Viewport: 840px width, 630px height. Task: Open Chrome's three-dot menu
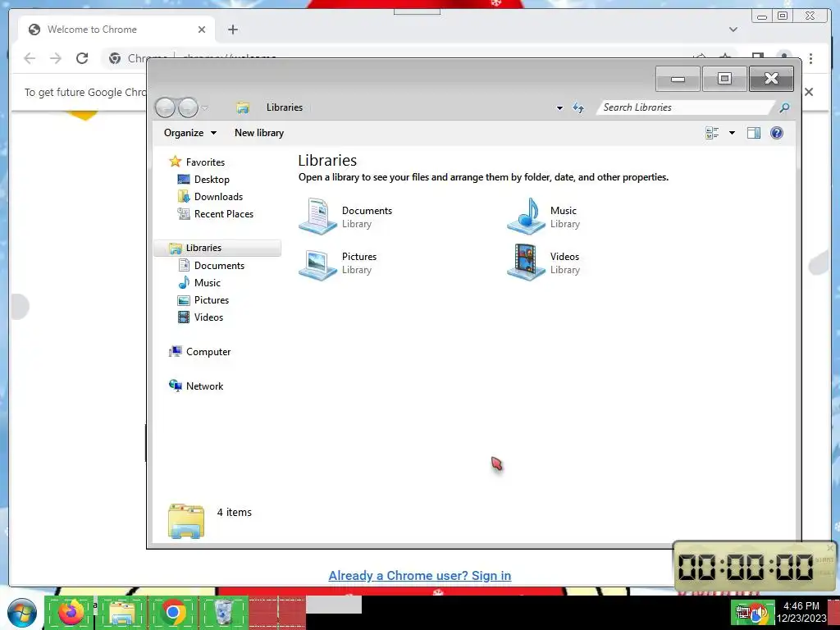coord(811,58)
